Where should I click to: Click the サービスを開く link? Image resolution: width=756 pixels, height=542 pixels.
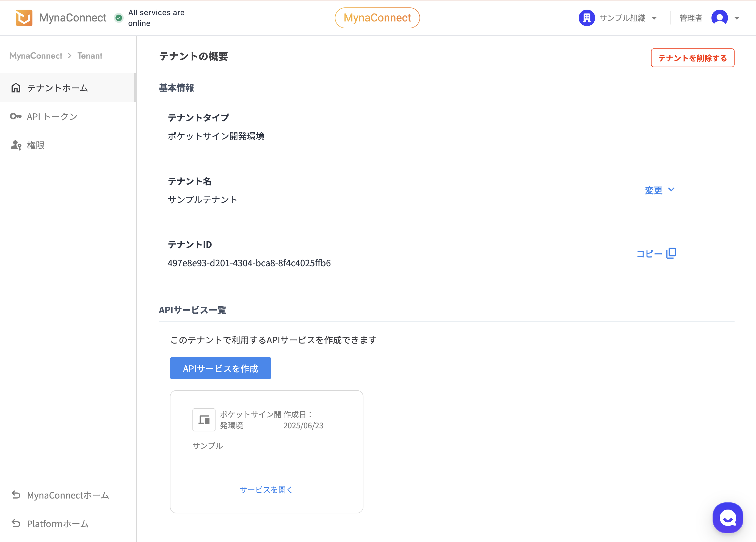tap(266, 490)
